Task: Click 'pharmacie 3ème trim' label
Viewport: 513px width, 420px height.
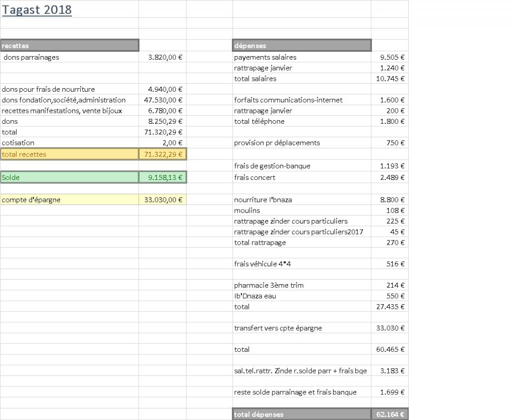Action: [269, 286]
